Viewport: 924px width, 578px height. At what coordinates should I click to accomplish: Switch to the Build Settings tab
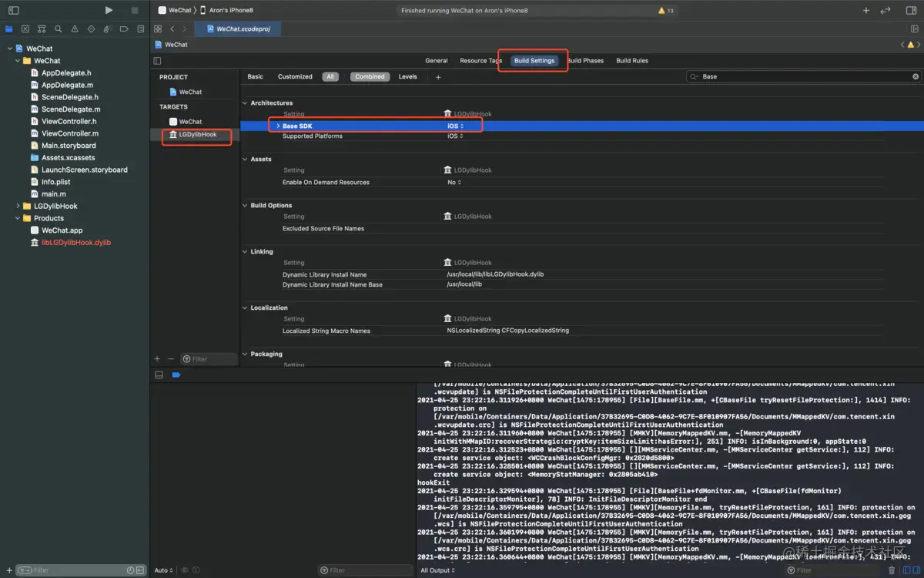[534, 60]
